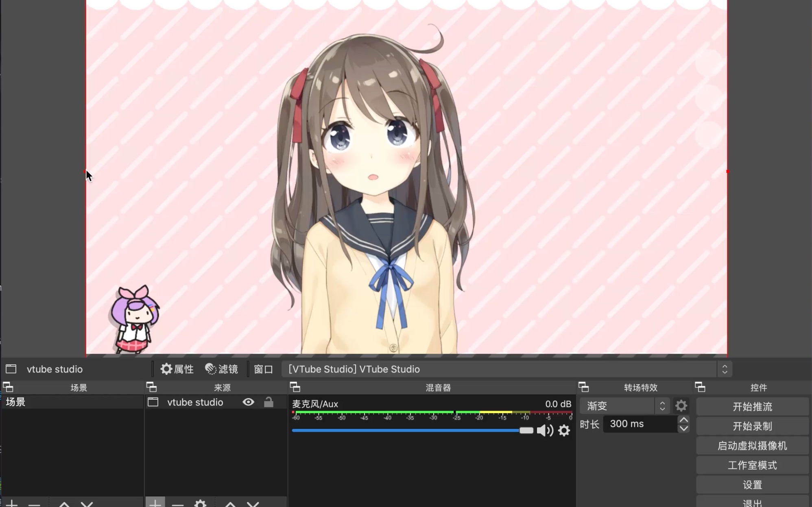Open mixer settings gear for 麦克风/Aux
The image size is (812, 507).
pyautogui.click(x=564, y=430)
